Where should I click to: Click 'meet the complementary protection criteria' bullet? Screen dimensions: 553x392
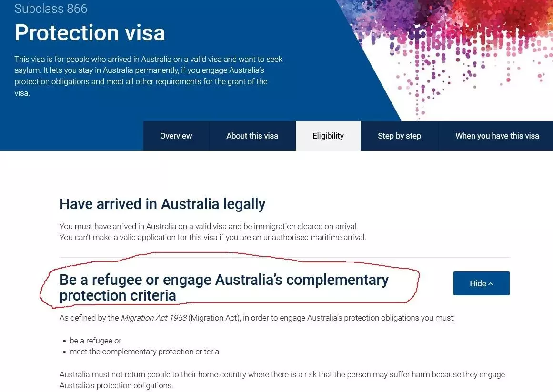pyautogui.click(x=144, y=352)
